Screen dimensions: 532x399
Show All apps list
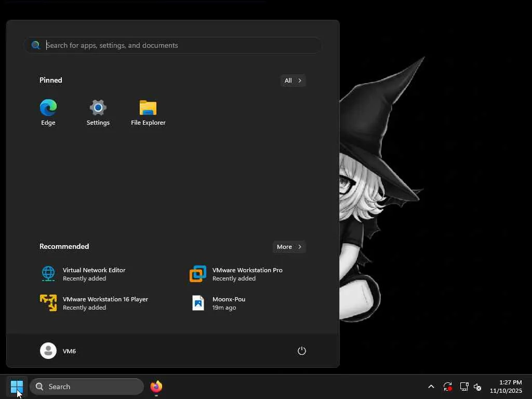[293, 81]
